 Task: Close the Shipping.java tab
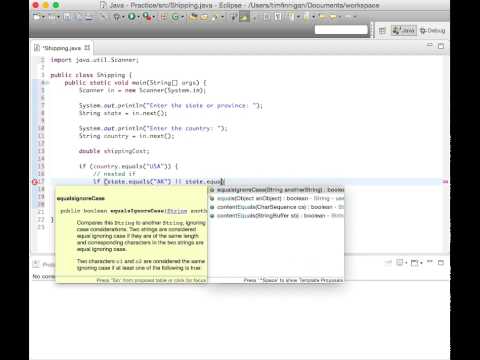(x=87, y=48)
